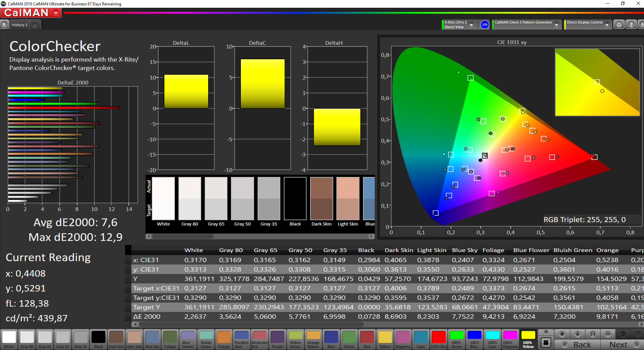Screen dimensions: 644x350
Task: Select the Gray 80 swatch in bottom strip
Action: (27, 339)
